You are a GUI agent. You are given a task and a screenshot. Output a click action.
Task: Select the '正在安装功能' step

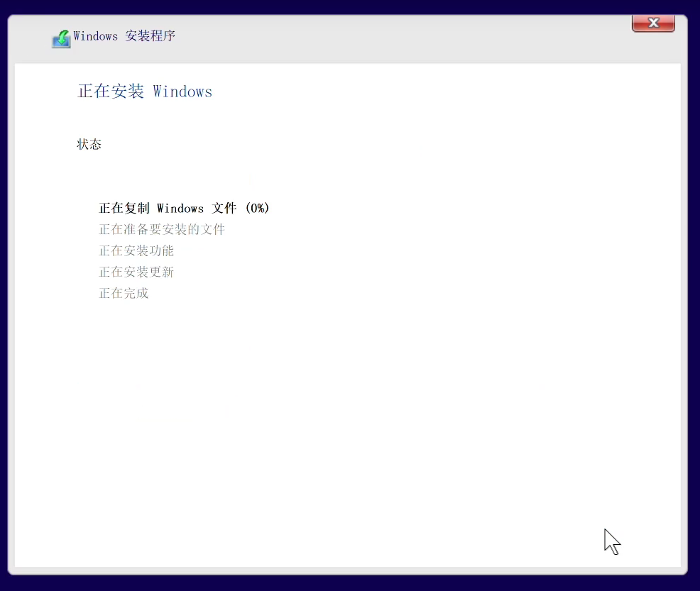pyautogui.click(x=136, y=250)
